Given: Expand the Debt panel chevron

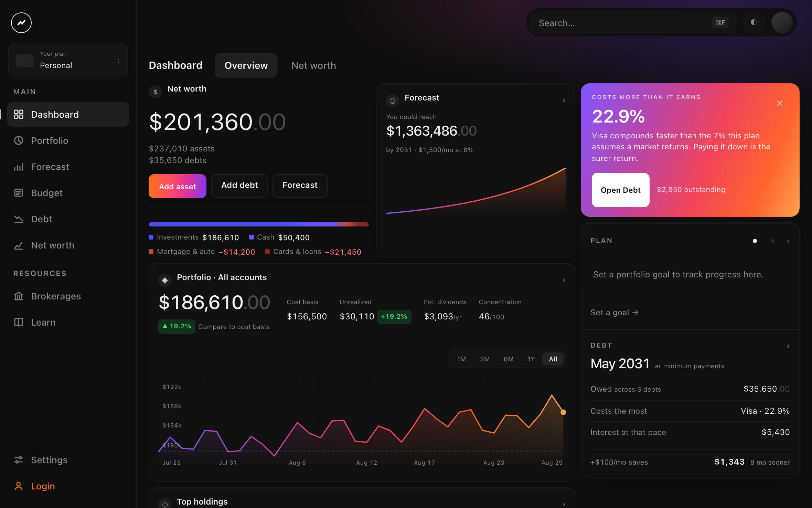Looking at the screenshot, I should (x=788, y=346).
